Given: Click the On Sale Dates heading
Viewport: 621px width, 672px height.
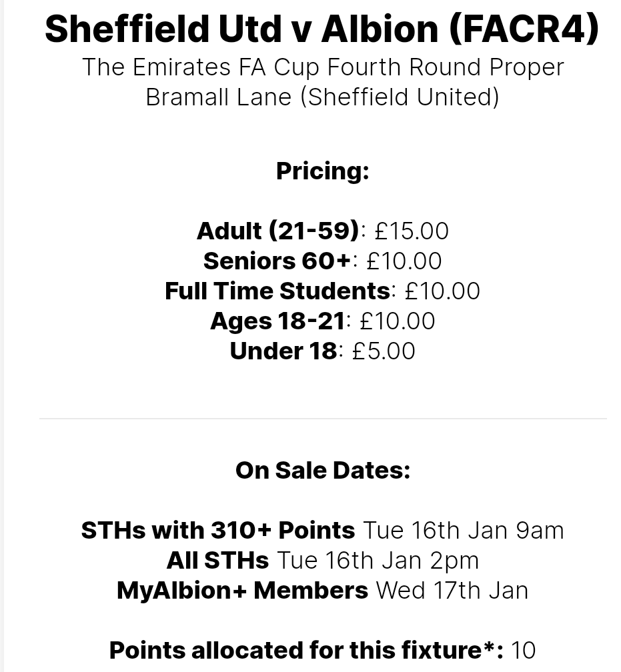Looking at the screenshot, I should click(323, 470).
